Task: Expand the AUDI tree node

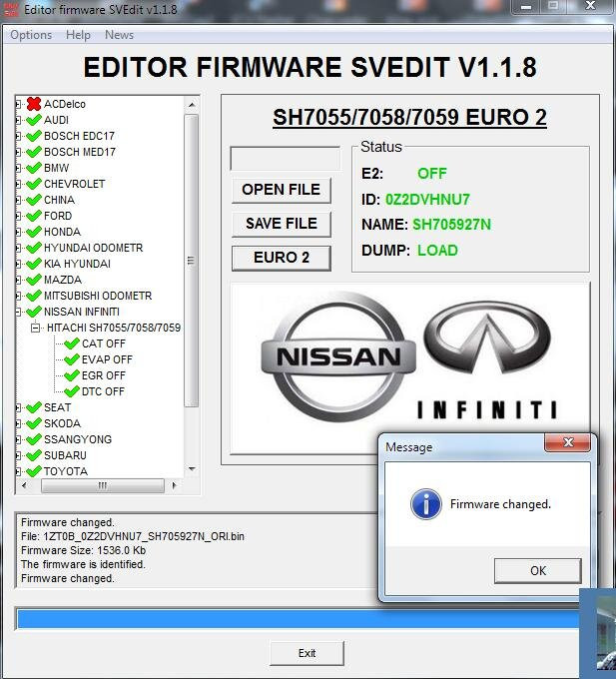Action: [18, 120]
